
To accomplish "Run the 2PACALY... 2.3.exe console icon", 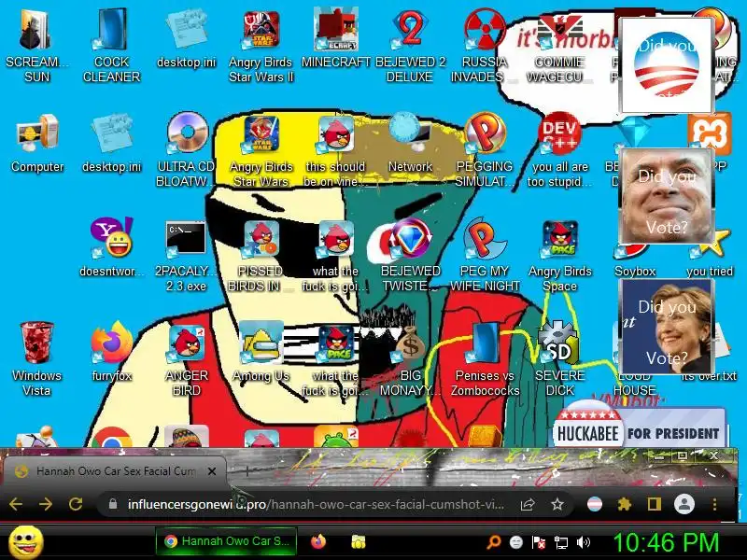I will [186, 255].
